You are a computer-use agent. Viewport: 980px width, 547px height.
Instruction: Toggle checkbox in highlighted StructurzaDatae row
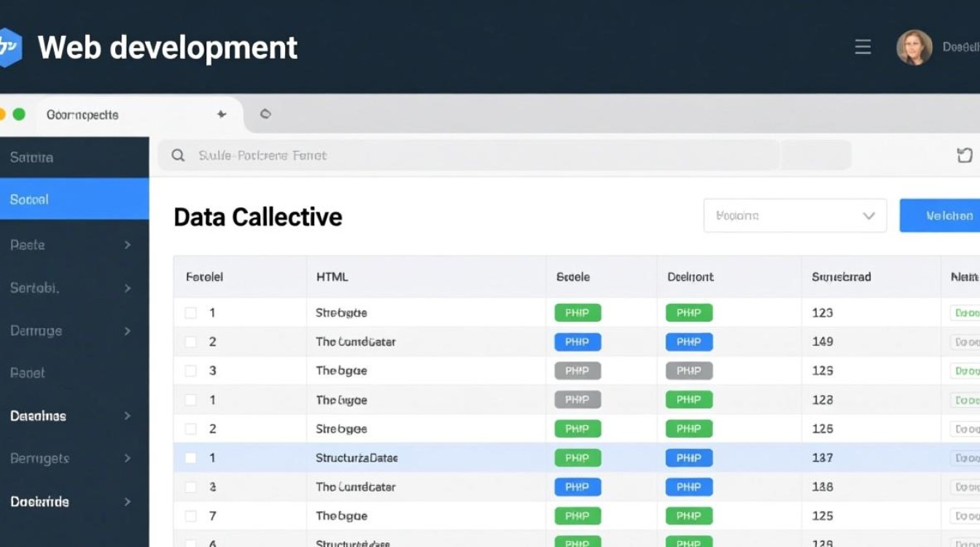pyautogui.click(x=190, y=458)
